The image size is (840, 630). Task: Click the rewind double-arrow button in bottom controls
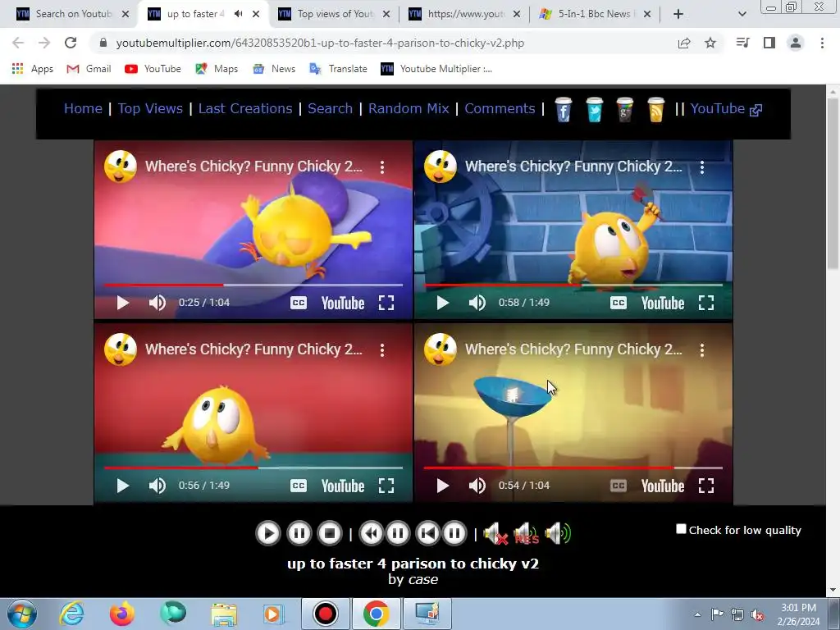pos(371,533)
